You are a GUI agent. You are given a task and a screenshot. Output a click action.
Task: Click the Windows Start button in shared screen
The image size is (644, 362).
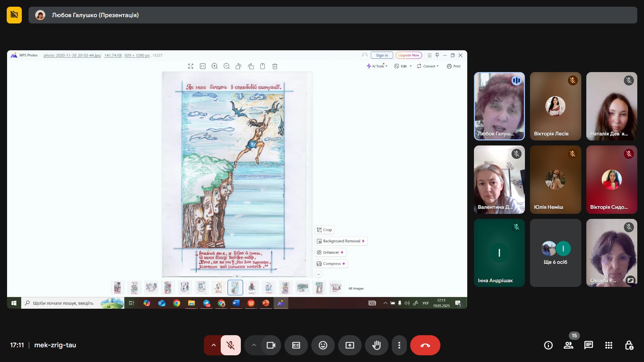pos(14,303)
